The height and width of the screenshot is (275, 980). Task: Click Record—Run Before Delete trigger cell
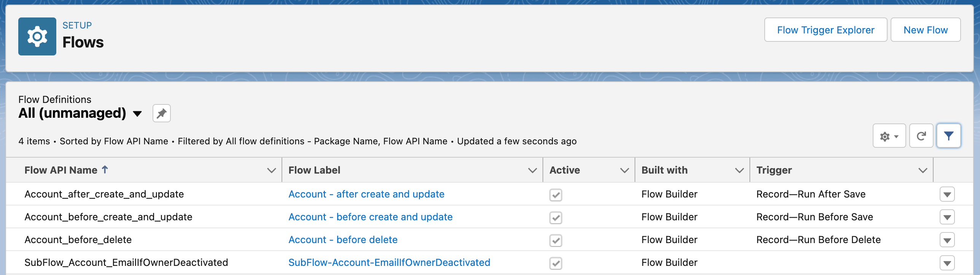[x=818, y=240]
